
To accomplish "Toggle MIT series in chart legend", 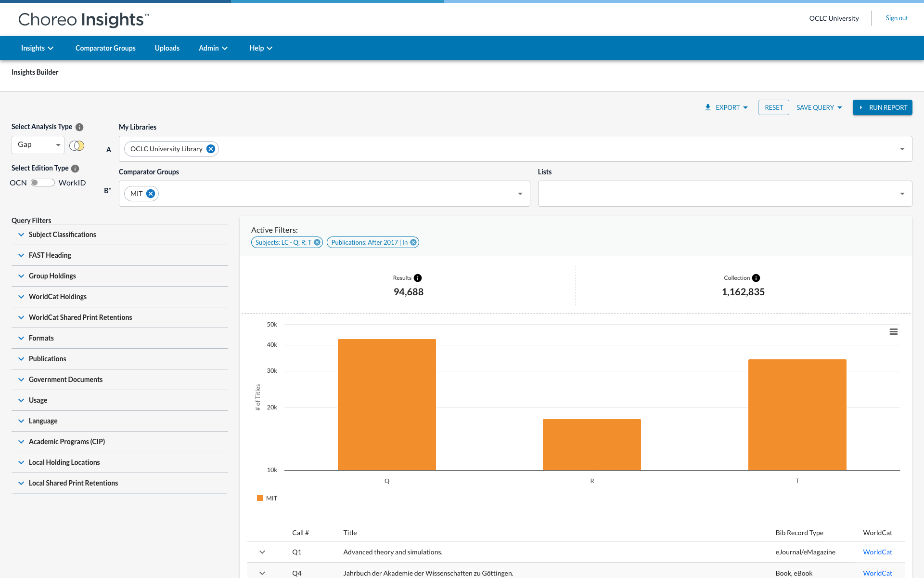I will [x=268, y=499].
